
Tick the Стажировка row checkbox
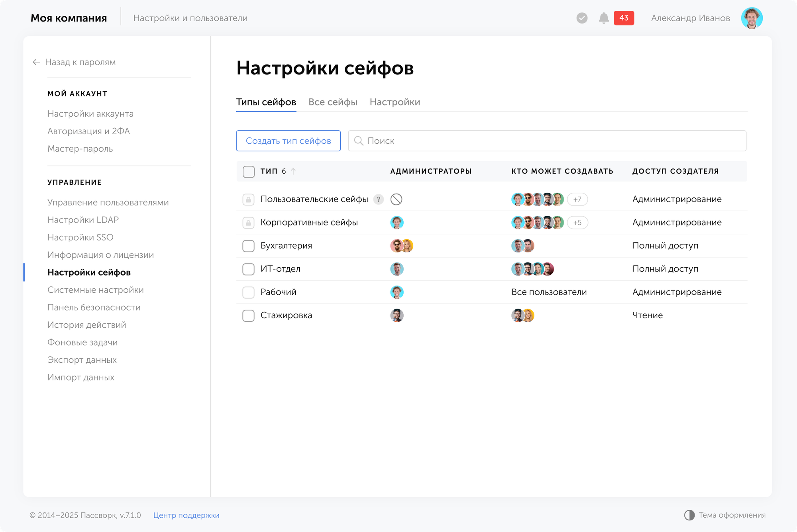coord(248,315)
